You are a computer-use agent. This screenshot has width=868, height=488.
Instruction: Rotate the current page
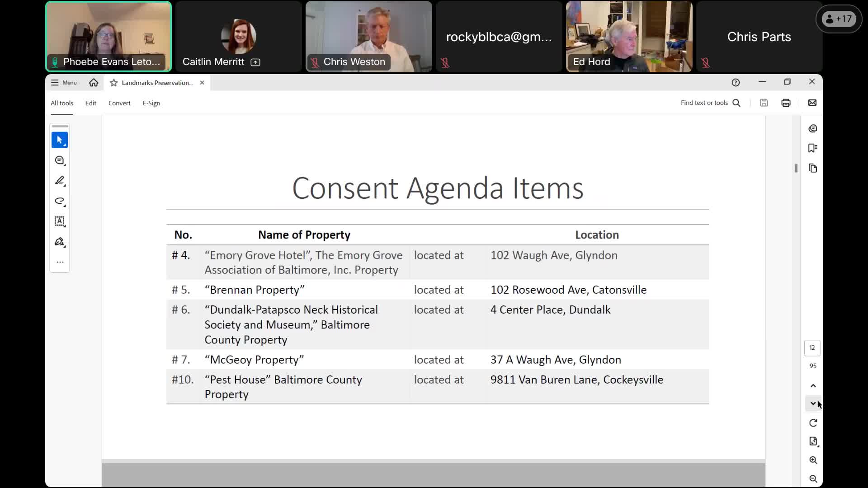click(x=813, y=423)
